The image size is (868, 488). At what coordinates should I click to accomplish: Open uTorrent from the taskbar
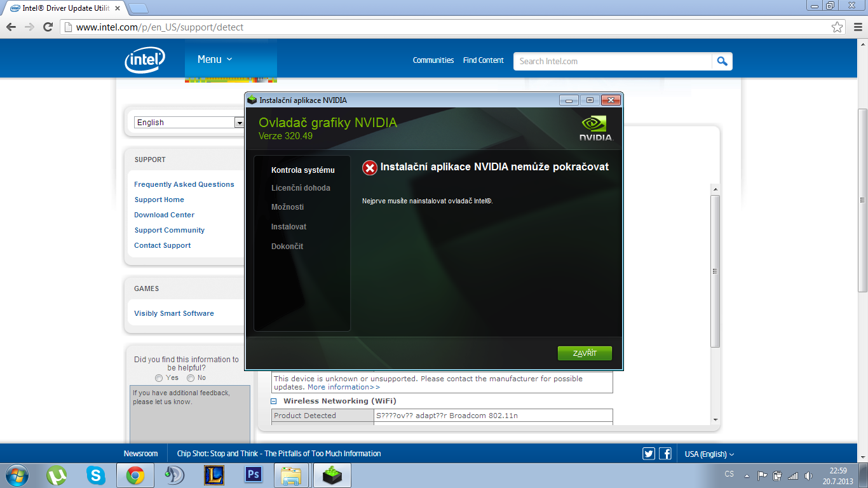tap(57, 475)
